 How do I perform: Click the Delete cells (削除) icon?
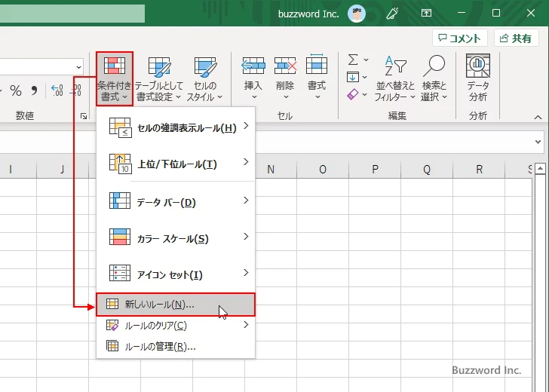(x=285, y=66)
